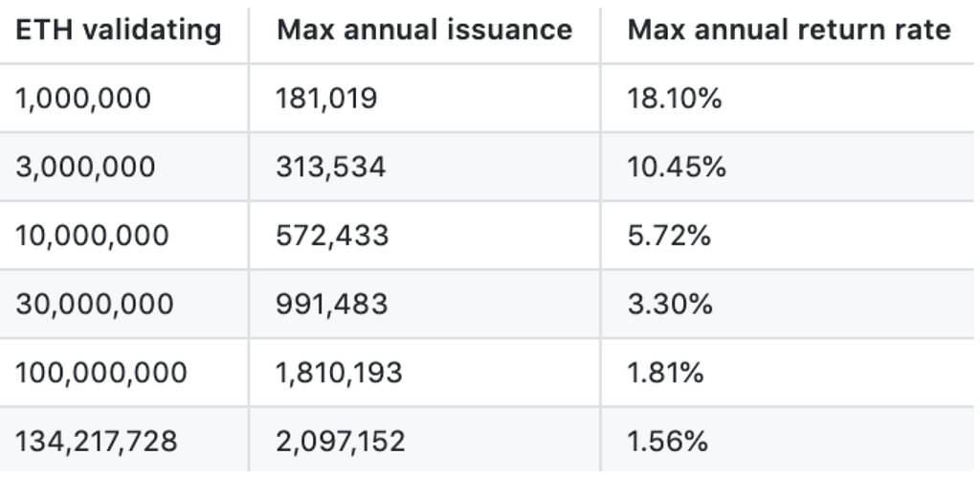The image size is (980, 479).
Task: Select the 1.81% return rate cell
Action: point(665,373)
